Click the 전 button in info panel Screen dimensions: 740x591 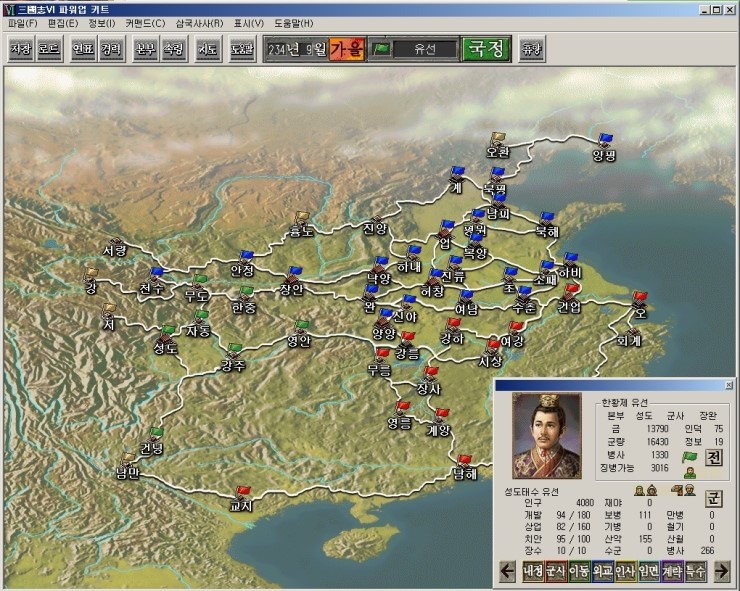(714, 457)
